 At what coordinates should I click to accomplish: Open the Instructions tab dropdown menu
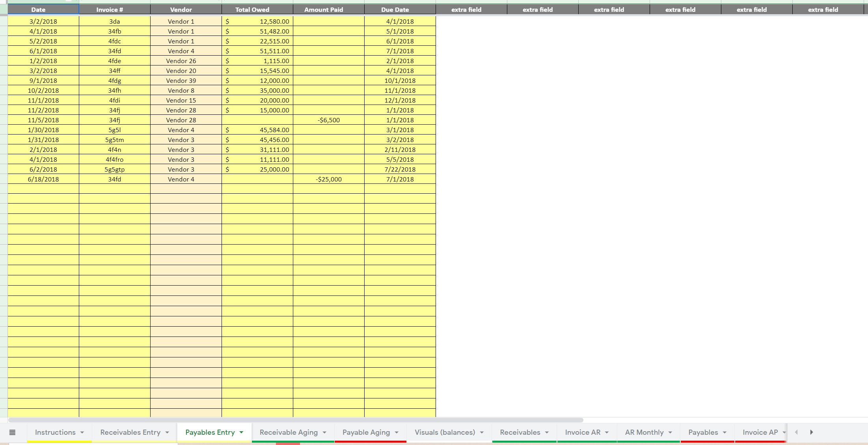coord(82,432)
